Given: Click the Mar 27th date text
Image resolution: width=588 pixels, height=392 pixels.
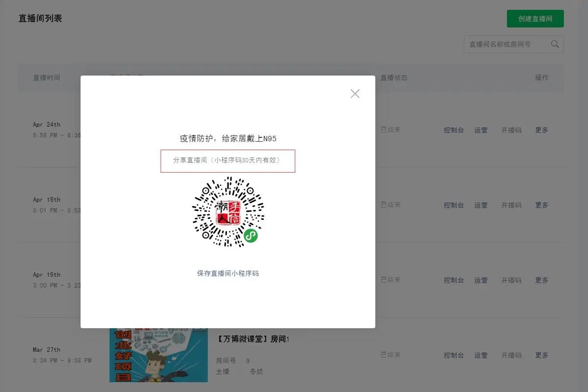Looking at the screenshot, I should coord(47,350).
